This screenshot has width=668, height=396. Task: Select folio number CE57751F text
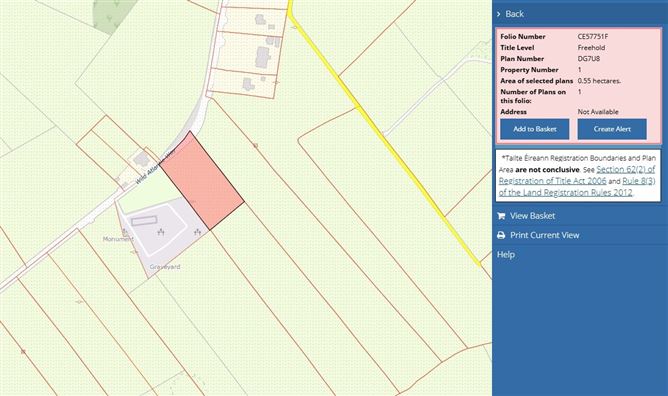[593, 37]
